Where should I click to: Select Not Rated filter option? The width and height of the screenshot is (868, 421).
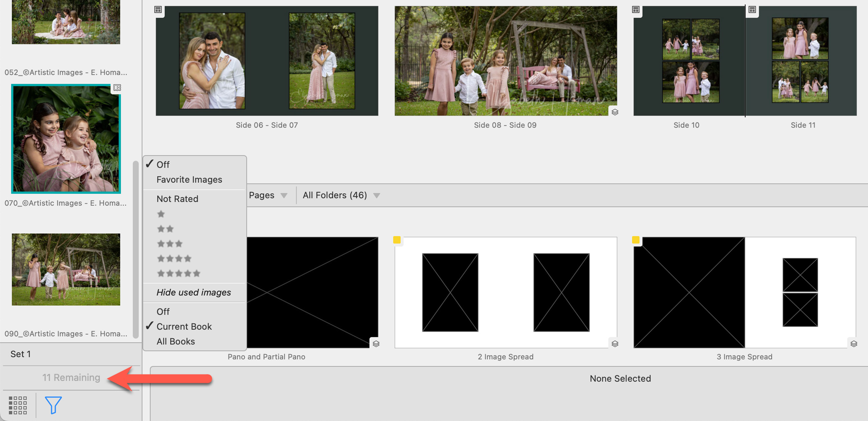coord(177,199)
